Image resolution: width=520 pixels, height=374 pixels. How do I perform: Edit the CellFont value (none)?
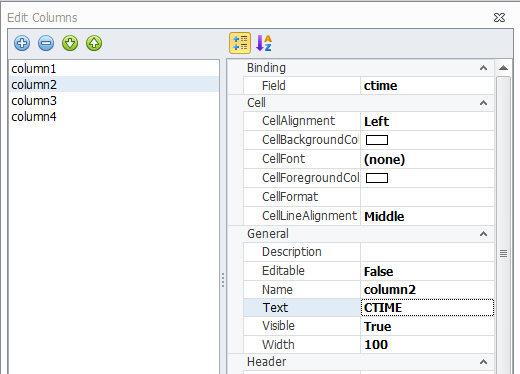427,159
